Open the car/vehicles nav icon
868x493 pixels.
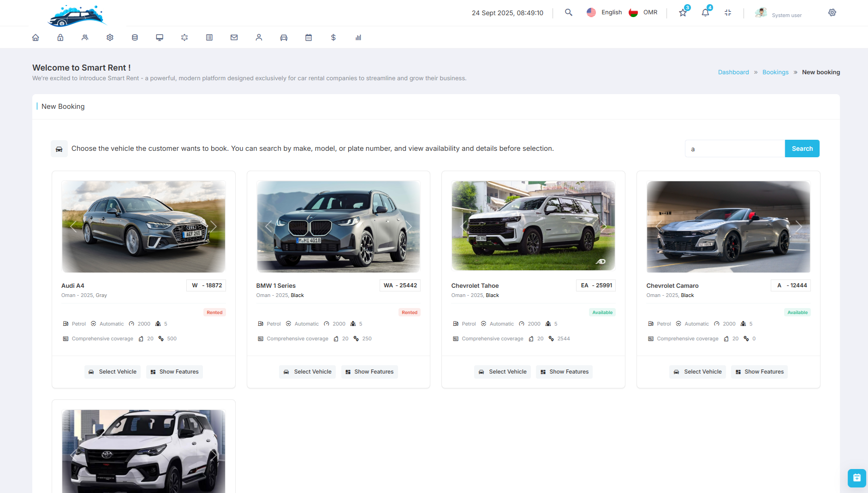284,37
